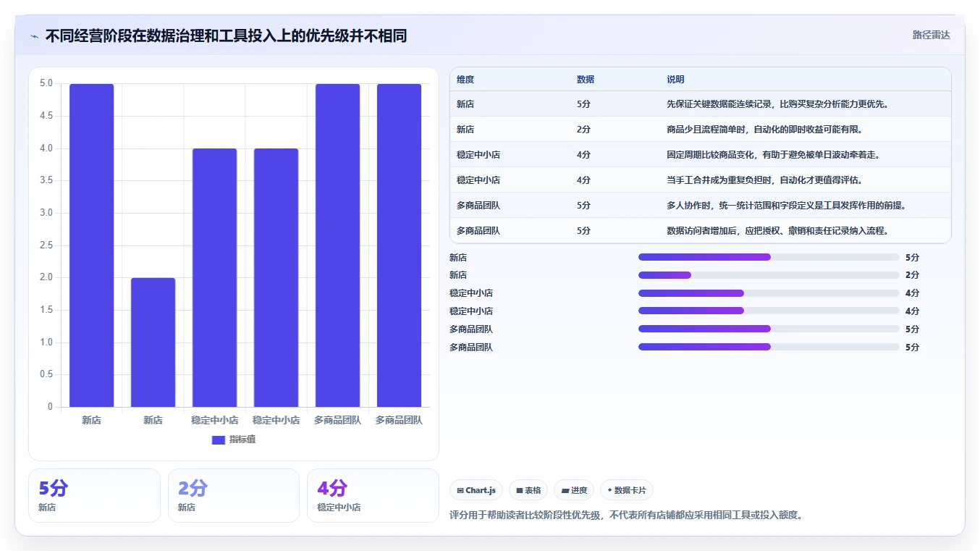This screenshot has height=551, width=980.
Task: Click the 2分 value beside the progress bar
Action: pos(913,275)
